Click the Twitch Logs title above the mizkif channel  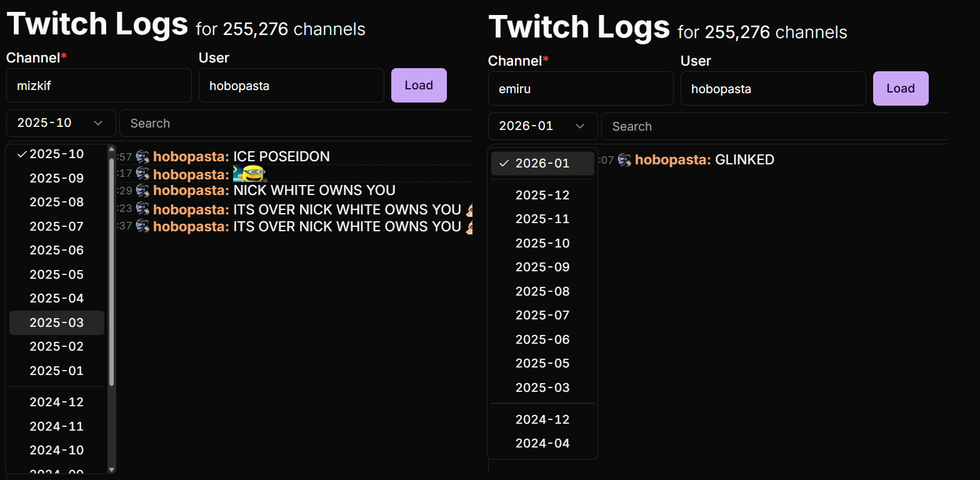[x=97, y=24]
